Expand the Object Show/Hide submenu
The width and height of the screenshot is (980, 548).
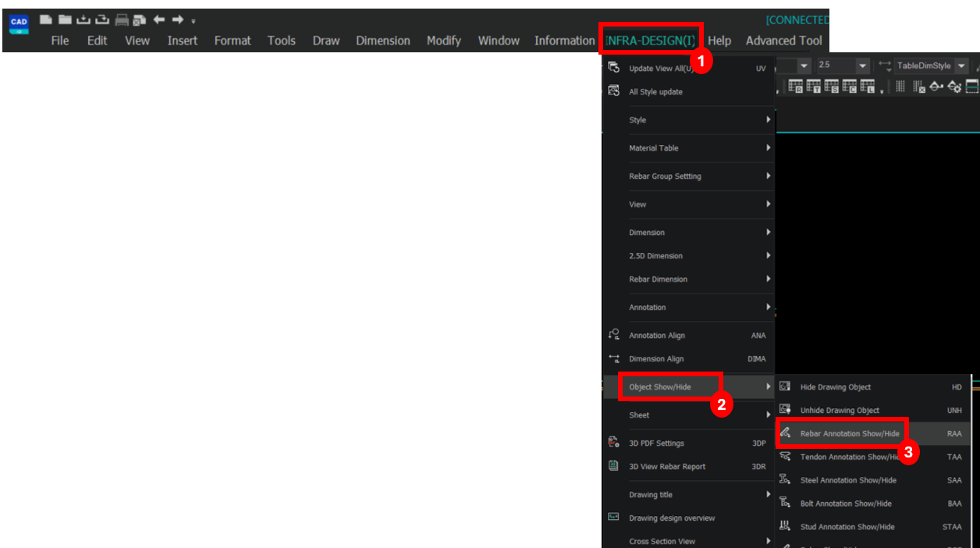pos(689,387)
